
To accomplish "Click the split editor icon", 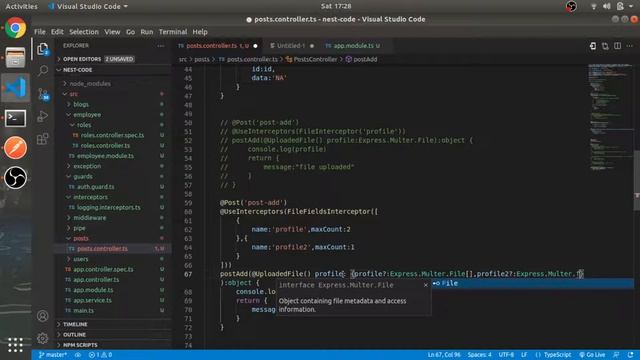I will [618, 46].
